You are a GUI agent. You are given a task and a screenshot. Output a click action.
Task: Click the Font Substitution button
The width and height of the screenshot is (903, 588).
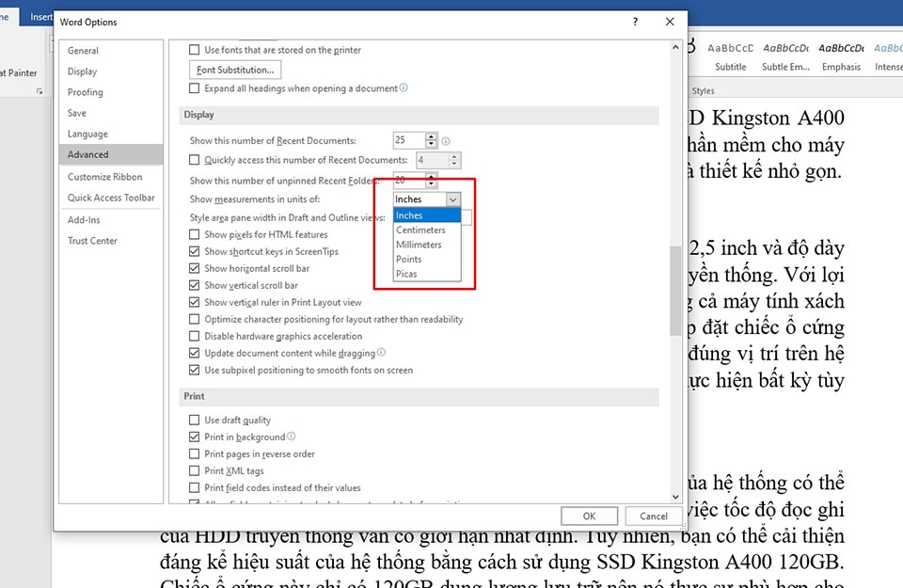(234, 69)
